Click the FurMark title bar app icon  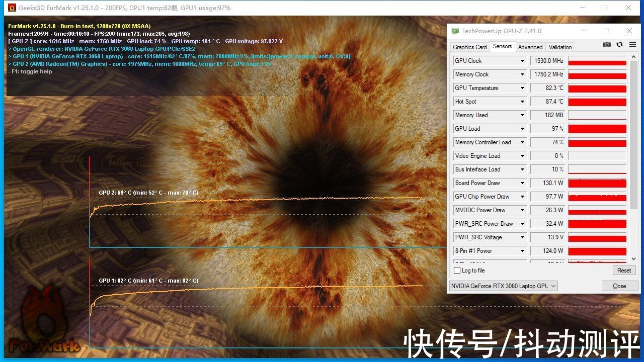[12, 8]
